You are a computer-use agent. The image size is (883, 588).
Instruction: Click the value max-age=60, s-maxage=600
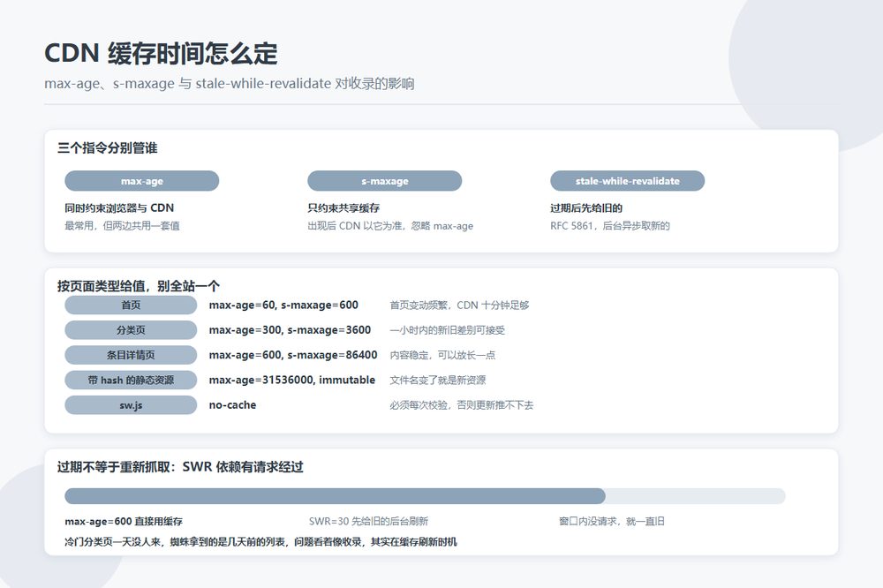coord(283,305)
